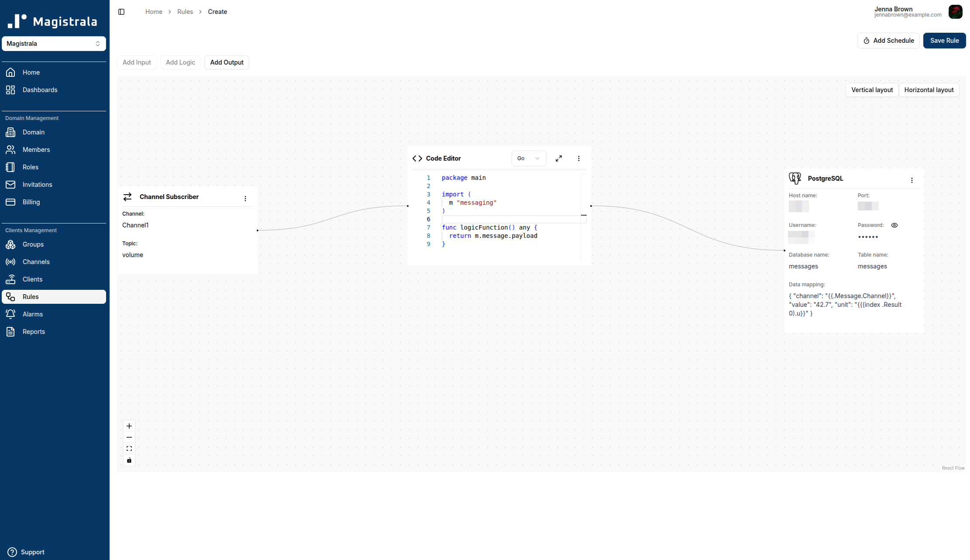
Task: Open the Channels section via its broadcast icon
Action: 10,262
